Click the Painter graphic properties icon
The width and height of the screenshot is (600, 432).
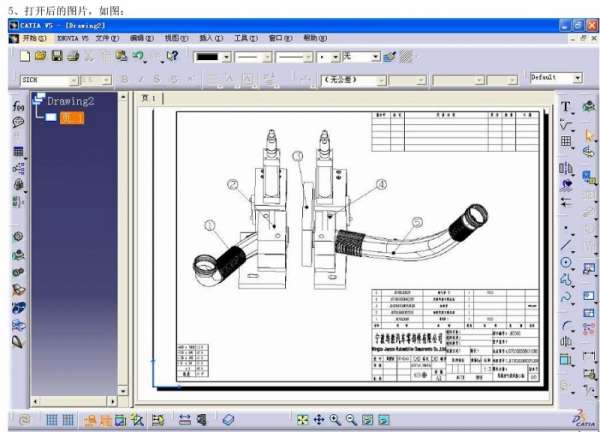tap(390, 57)
